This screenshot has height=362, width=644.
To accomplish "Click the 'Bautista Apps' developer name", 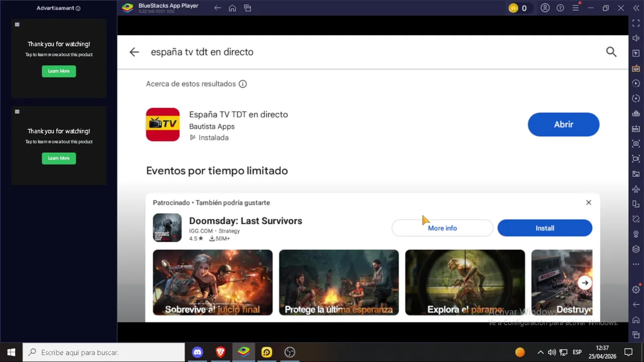I will (x=212, y=127).
